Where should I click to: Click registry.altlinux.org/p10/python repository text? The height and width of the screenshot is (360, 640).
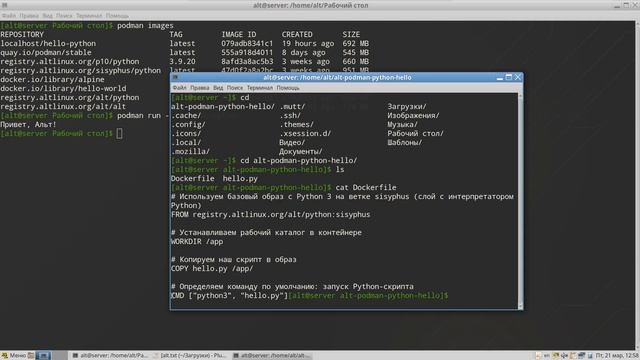70,61
